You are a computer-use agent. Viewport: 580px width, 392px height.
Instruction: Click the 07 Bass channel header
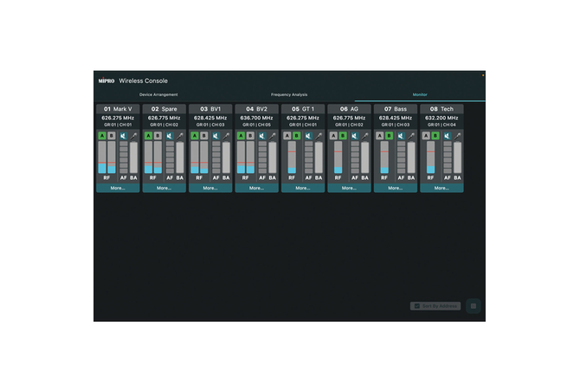tap(395, 109)
